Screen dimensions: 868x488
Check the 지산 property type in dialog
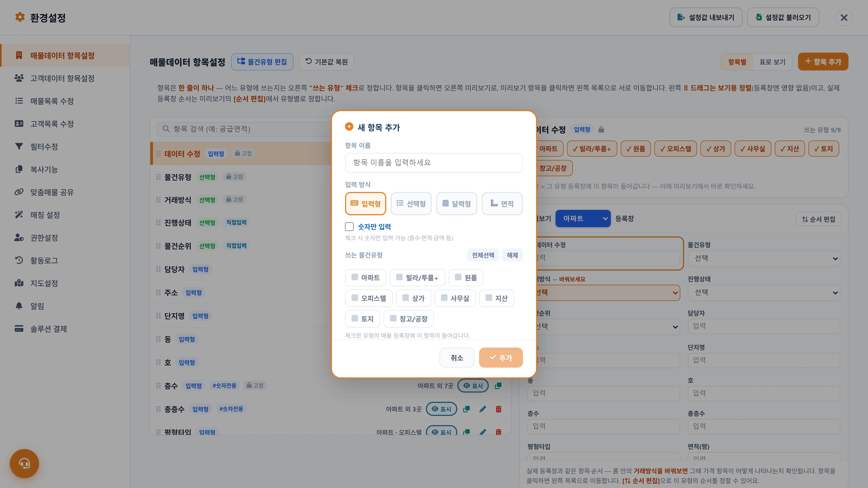point(496,298)
